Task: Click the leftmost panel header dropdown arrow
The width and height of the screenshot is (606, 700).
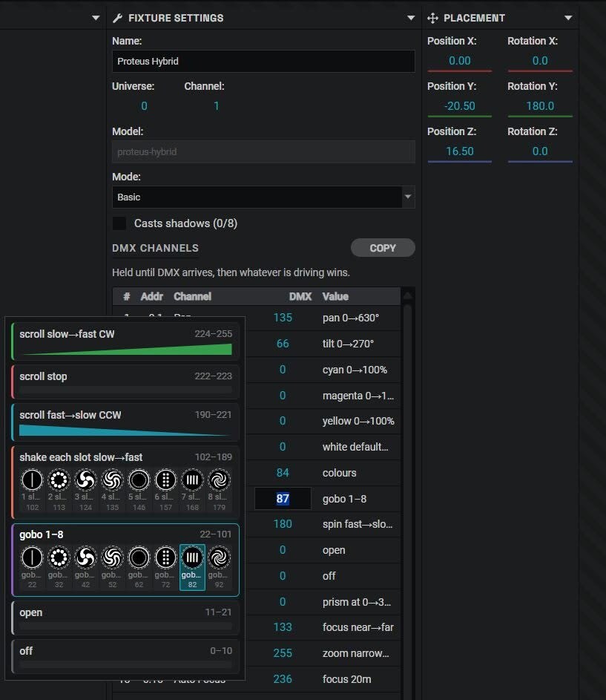Action: coord(96,18)
